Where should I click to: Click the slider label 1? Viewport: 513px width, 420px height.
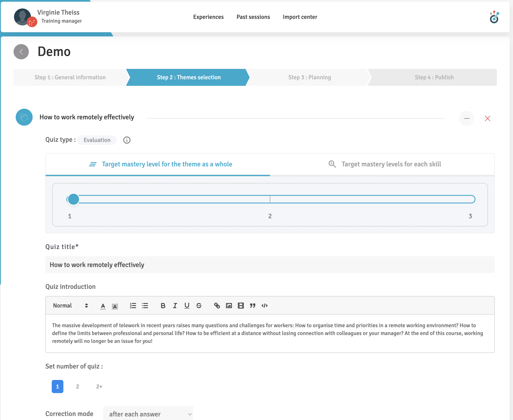(70, 216)
